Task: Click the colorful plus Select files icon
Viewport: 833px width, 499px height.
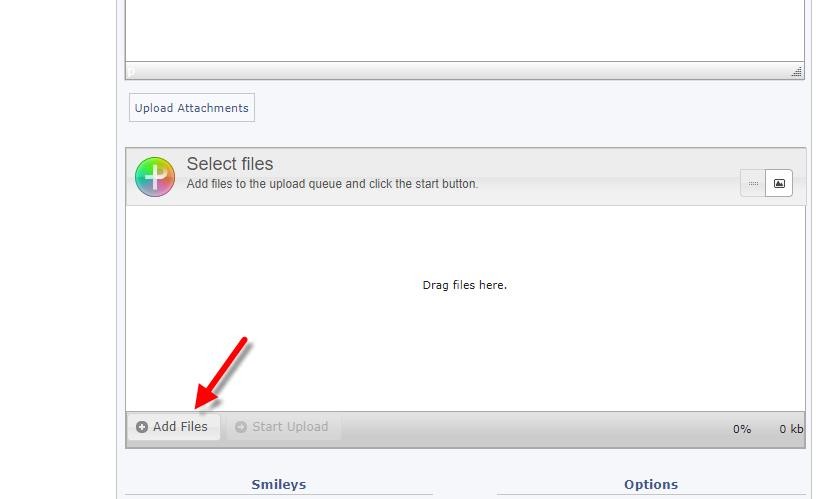Action: pos(154,176)
